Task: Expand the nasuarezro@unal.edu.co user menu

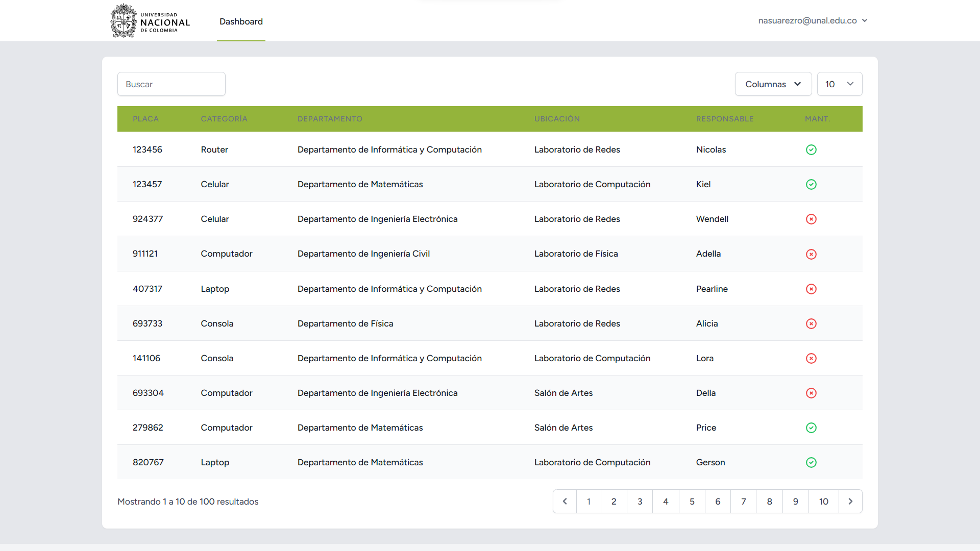Action: (813, 20)
